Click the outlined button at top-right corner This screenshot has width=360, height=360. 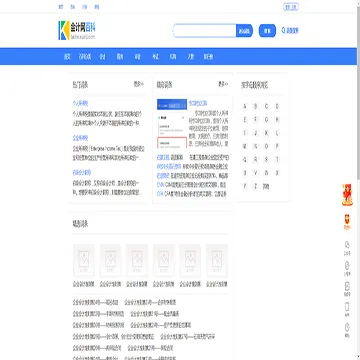pos(291,7)
